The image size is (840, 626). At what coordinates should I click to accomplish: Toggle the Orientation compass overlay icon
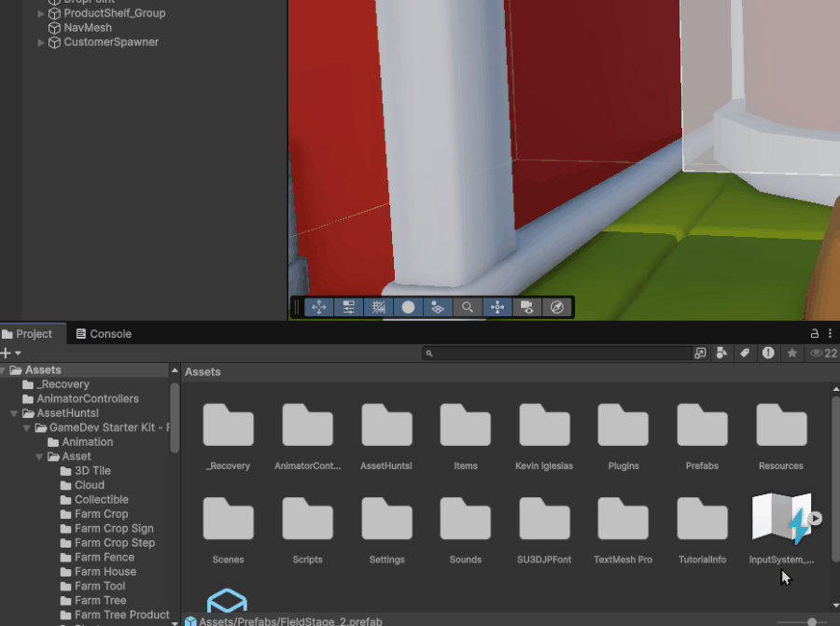pyautogui.click(x=557, y=307)
